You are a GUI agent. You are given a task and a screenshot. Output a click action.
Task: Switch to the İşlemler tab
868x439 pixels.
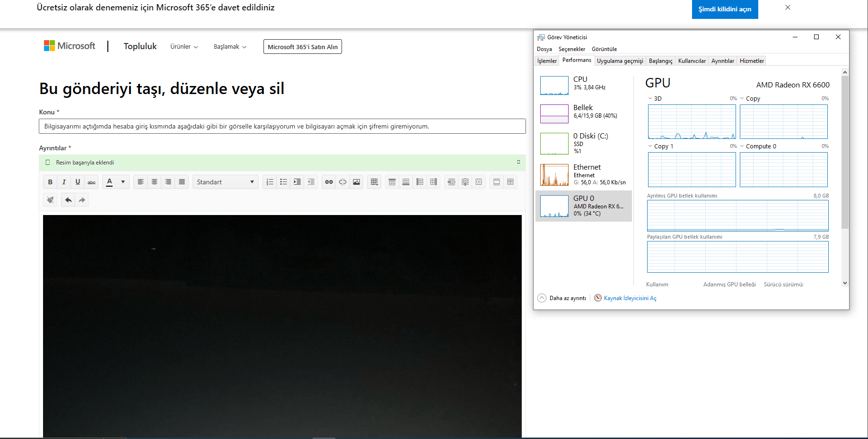click(x=547, y=61)
